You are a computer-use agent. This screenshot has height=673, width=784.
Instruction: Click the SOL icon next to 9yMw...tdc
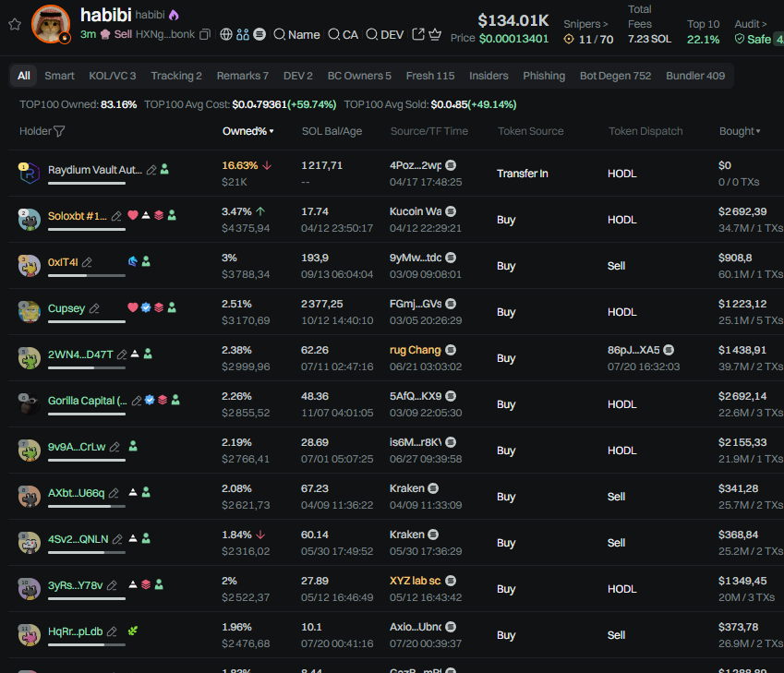[451, 258]
